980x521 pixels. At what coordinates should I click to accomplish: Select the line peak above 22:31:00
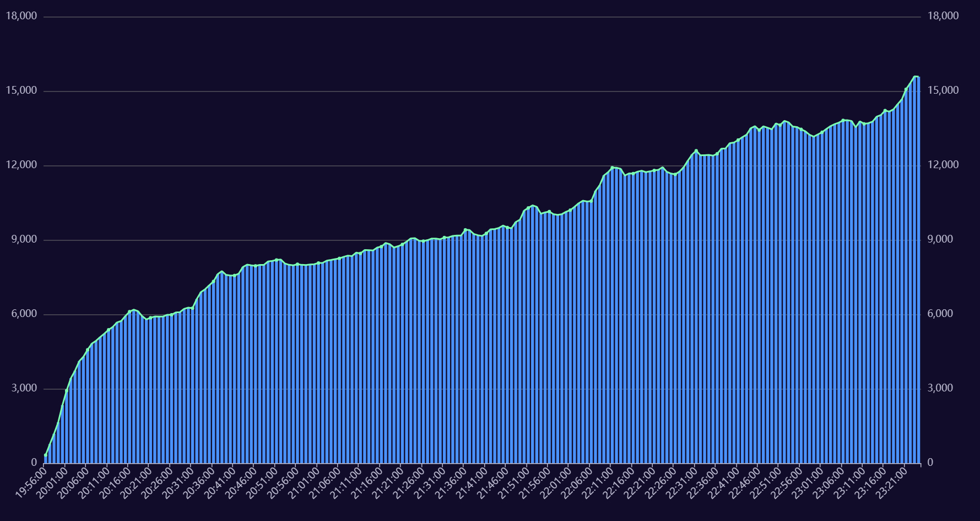696,150
